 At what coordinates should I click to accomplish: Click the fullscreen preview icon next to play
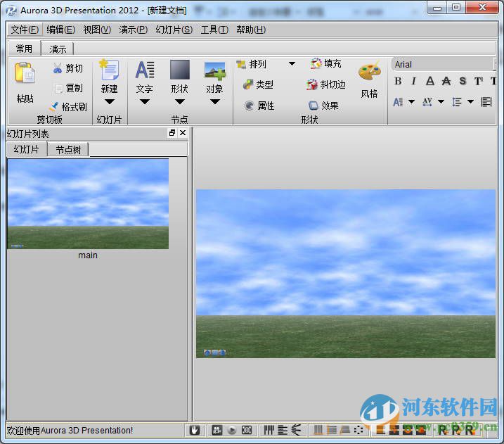click(x=247, y=430)
